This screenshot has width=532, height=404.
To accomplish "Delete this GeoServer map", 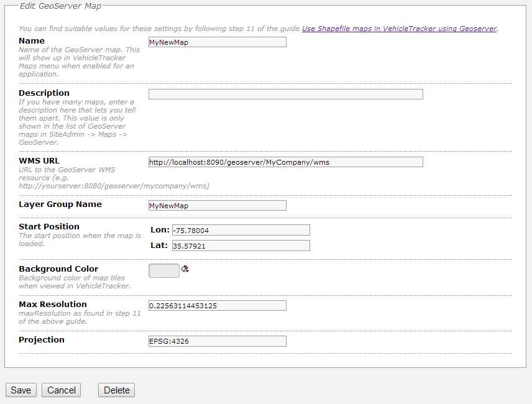I will pyautogui.click(x=116, y=390).
